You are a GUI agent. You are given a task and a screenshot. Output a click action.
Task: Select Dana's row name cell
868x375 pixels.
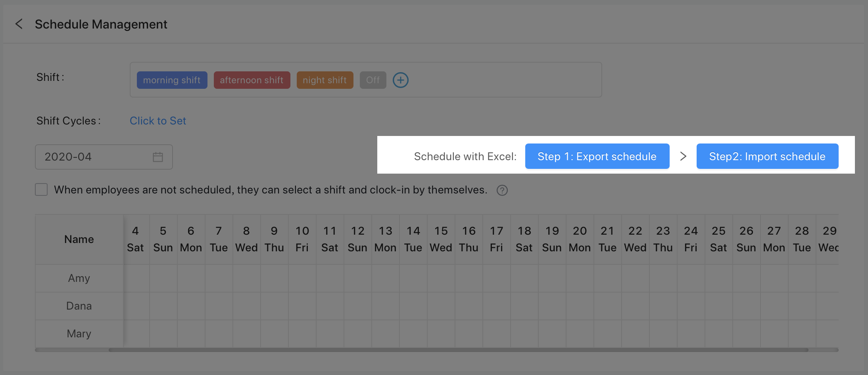tap(79, 306)
